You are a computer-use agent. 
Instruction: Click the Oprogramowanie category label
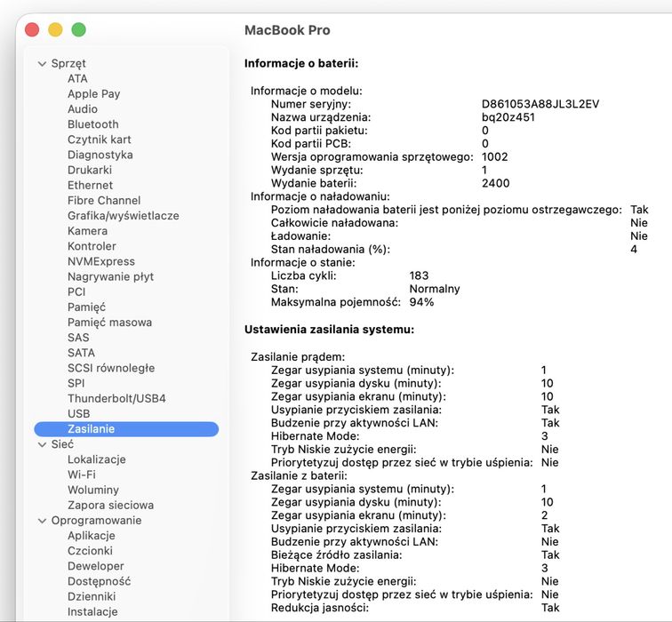tap(96, 521)
